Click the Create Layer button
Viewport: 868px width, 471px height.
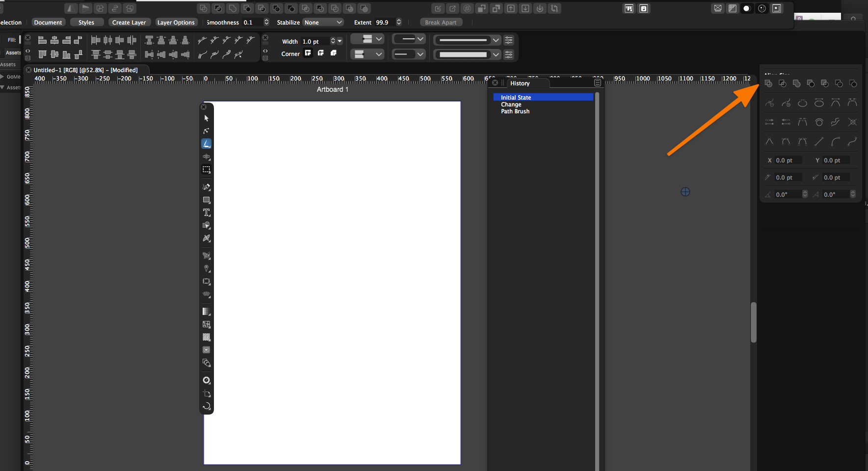click(x=129, y=23)
